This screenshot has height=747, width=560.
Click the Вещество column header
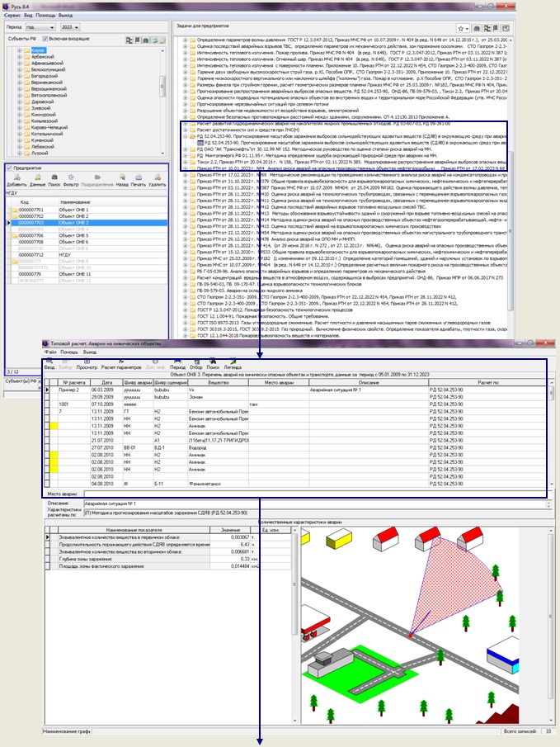(218, 382)
